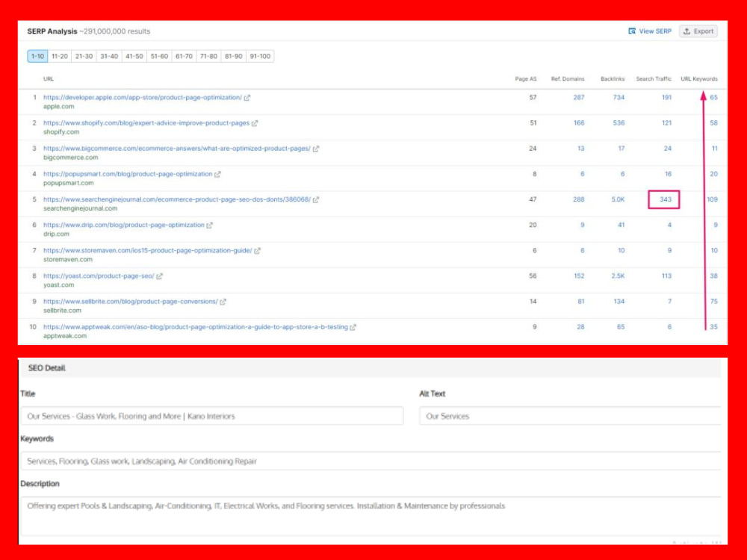Click referring domains value 166 for shopify.com
The height and width of the screenshot is (560, 747).
tap(578, 123)
